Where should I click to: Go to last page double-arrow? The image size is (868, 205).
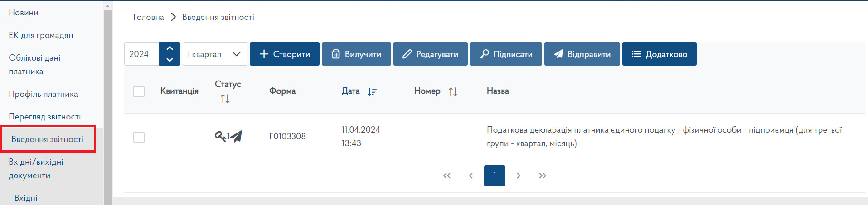pyautogui.click(x=543, y=176)
